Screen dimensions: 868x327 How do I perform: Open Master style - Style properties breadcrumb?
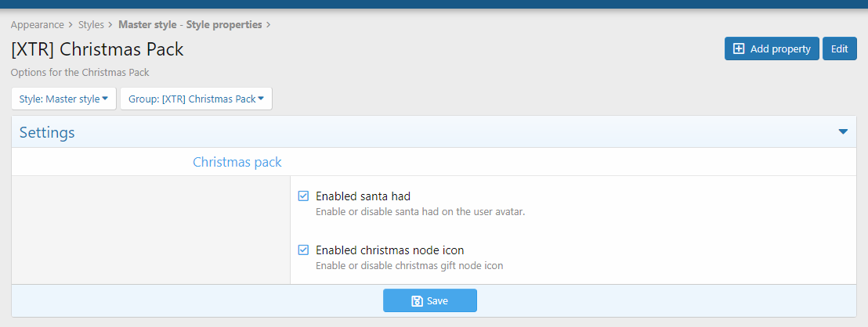[x=190, y=25]
